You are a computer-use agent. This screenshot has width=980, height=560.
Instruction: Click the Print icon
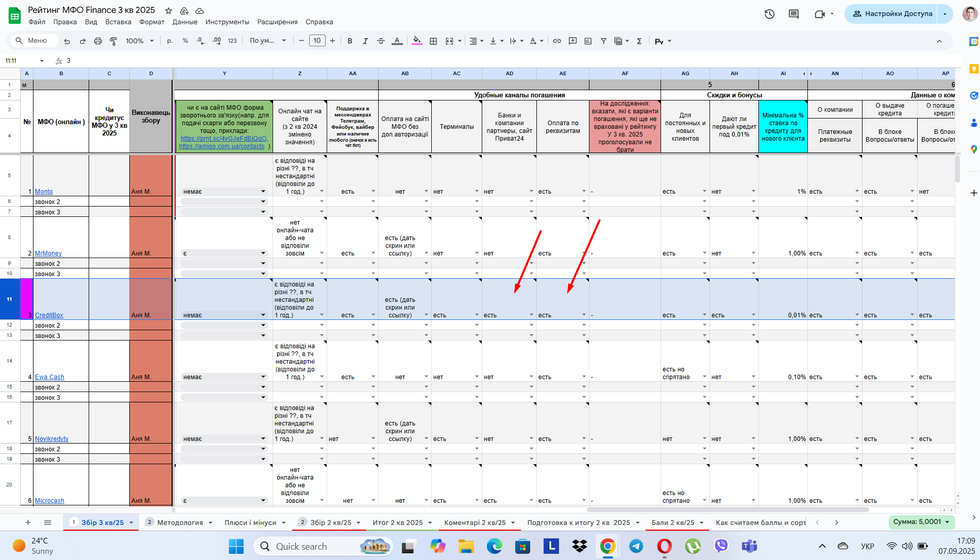[x=98, y=41]
